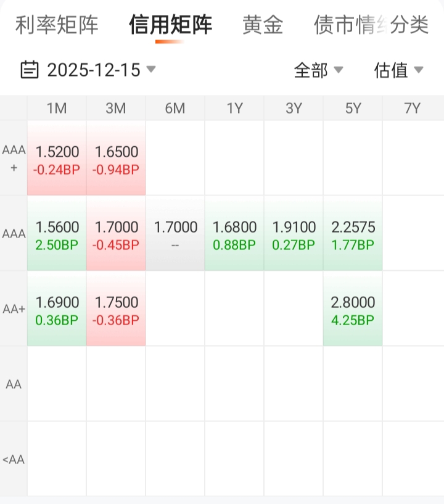Viewport: 444px width, 504px height.
Task: Click the AA+ 3M cell 1.7500
Action: click(x=116, y=309)
